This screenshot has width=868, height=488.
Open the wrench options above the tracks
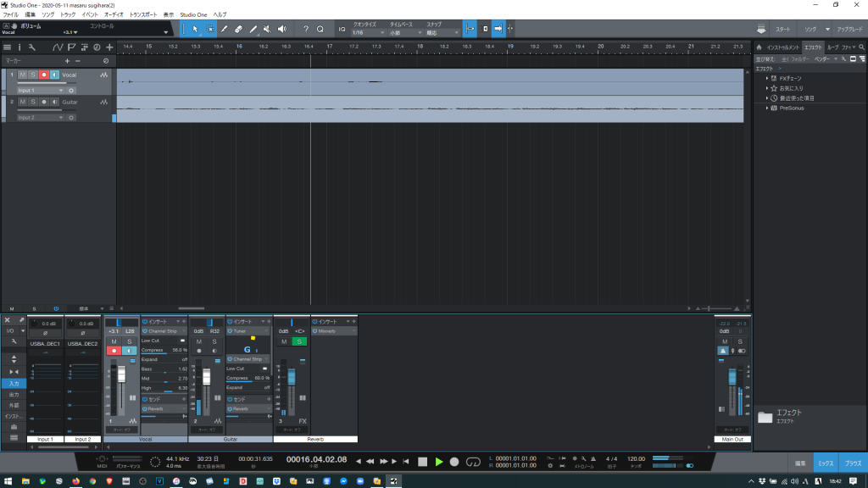31,47
